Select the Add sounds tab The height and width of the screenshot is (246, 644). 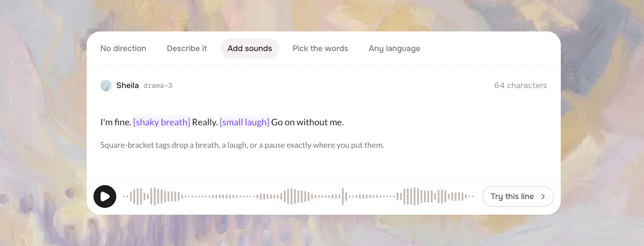(250, 49)
